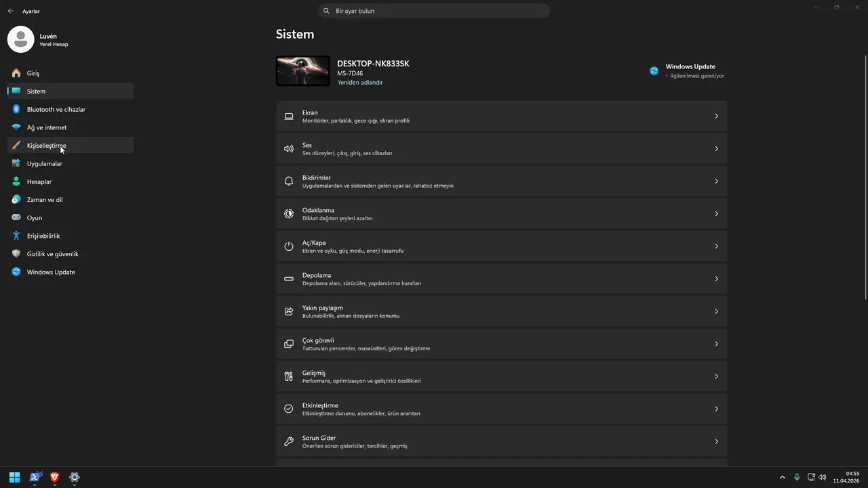Click the speaker volume tray icon
Screen dimensions: 868x488
click(823, 477)
